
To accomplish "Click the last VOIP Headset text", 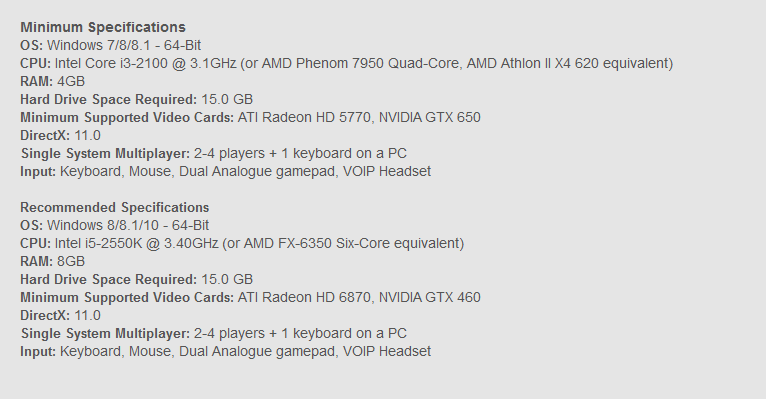I will click(387, 352).
